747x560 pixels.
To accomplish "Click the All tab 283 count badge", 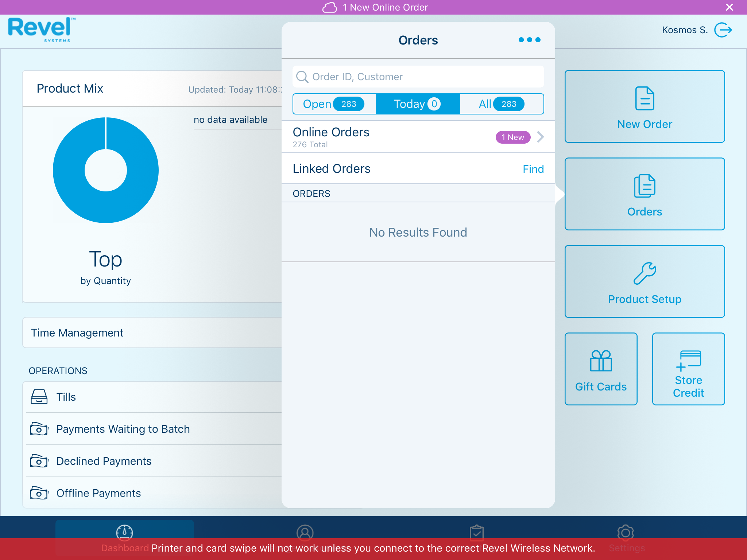I will (x=509, y=104).
